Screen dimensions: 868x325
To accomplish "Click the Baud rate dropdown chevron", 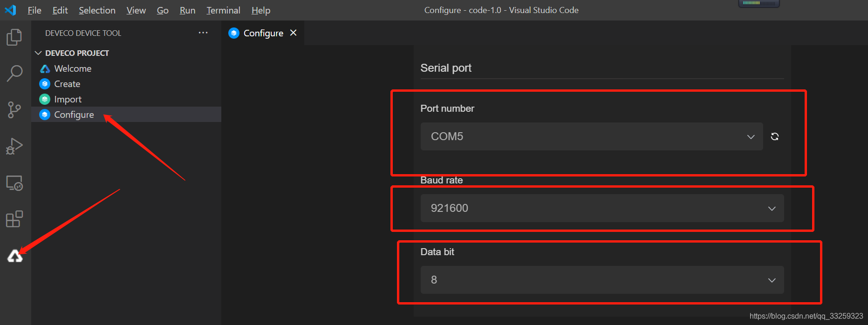I will [x=772, y=208].
